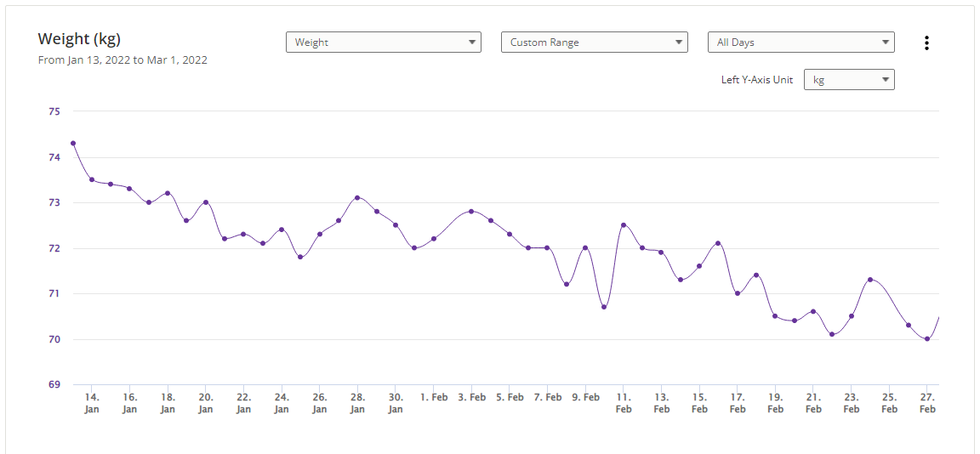Click the 'Left Y-Axis Unit' label
The image size is (980, 454).
click(x=757, y=80)
